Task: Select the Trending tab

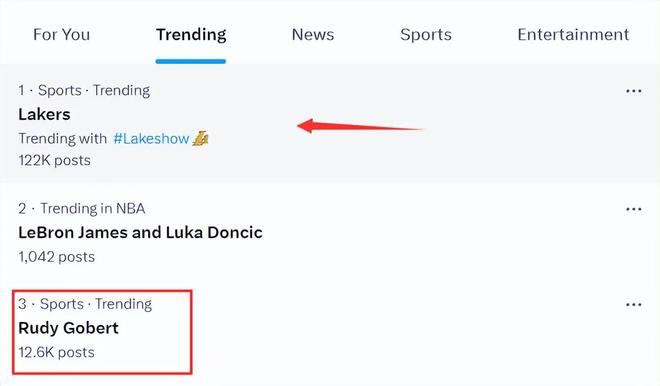Action: pos(191,35)
